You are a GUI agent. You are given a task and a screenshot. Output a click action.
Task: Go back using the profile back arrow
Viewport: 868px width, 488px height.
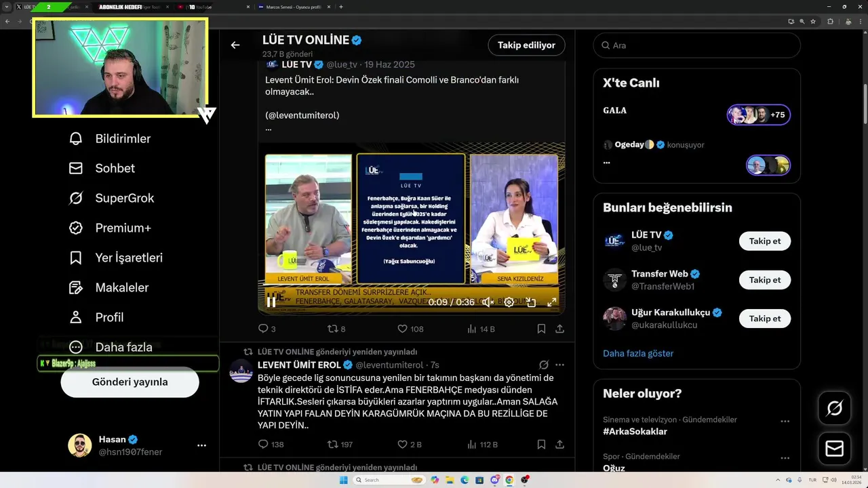click(x=235, y=45)
